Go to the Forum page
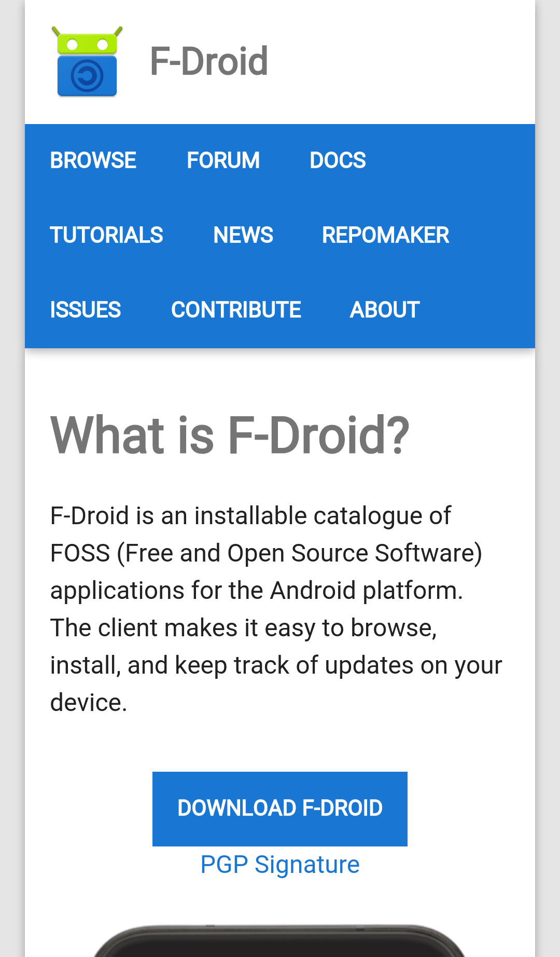The height and width of the screenshot is (957, 560). (223, 160)
